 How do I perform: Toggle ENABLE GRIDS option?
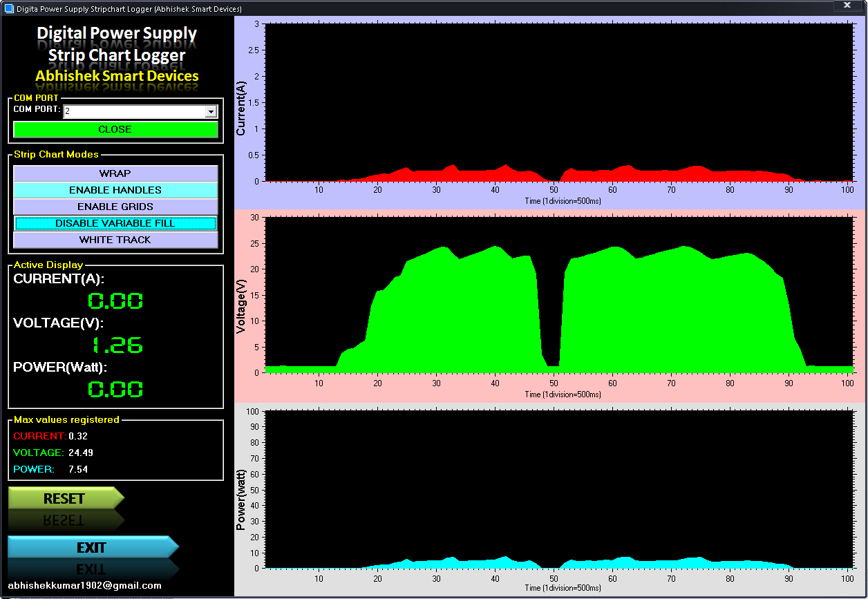tap(115, 207)
